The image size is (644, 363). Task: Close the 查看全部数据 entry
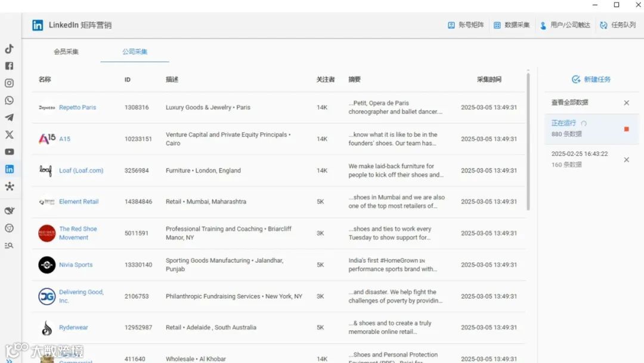click(x=626, y=103)
